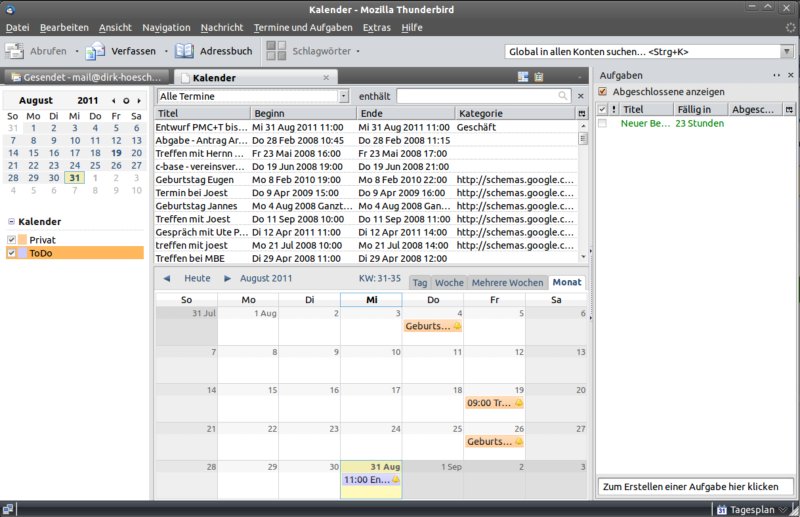Viewport: 800px width, 517px height.
Task: Close the Kalender tab
Action: pos(326,78)
